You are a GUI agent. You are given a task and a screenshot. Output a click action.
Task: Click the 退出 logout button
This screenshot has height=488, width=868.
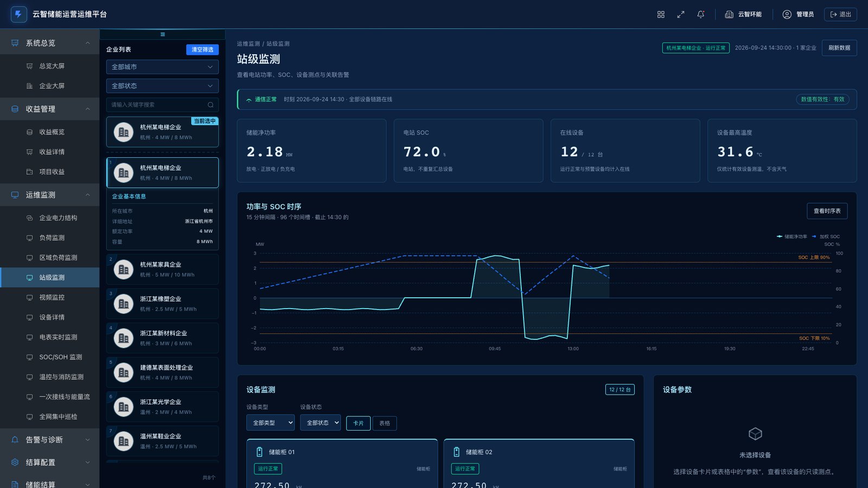click(x=840, y=15)
